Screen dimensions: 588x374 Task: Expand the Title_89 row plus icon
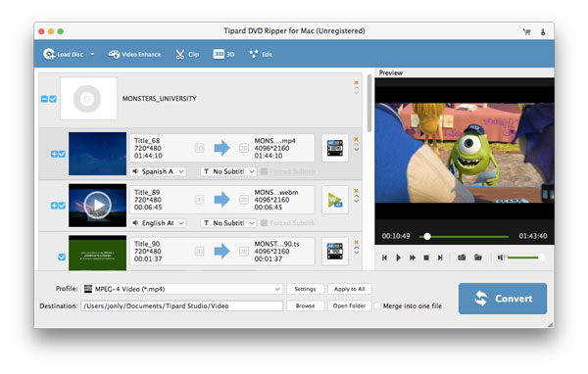pos(54,206)
